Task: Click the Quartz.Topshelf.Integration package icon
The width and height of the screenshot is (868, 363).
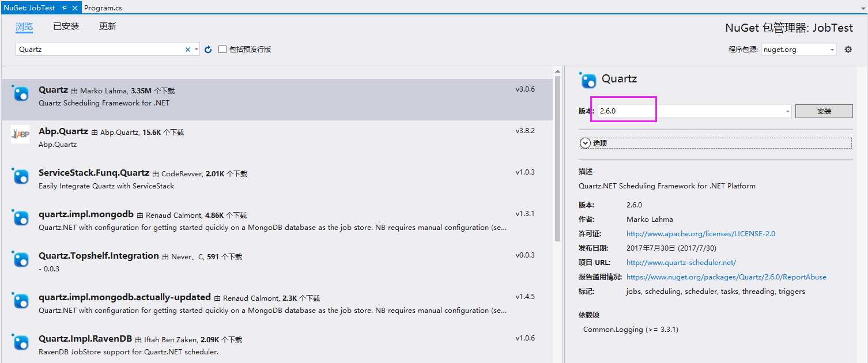Action: click(x=20, y=259)
